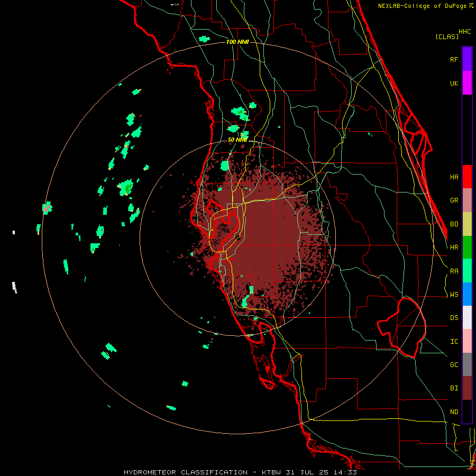Click the gray GC color swatch
476x476 pixels.
tap(467, 364)
